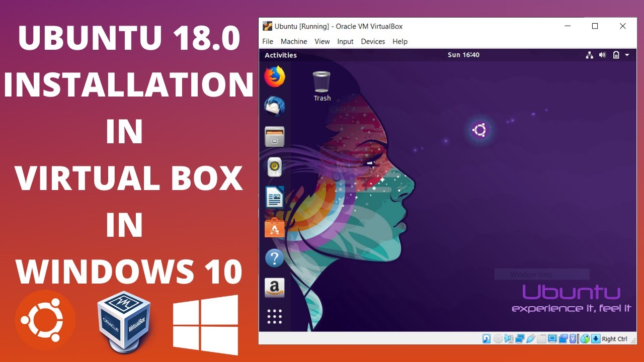
Task: Click the shared folders status icon
Action: click(541, 338)
